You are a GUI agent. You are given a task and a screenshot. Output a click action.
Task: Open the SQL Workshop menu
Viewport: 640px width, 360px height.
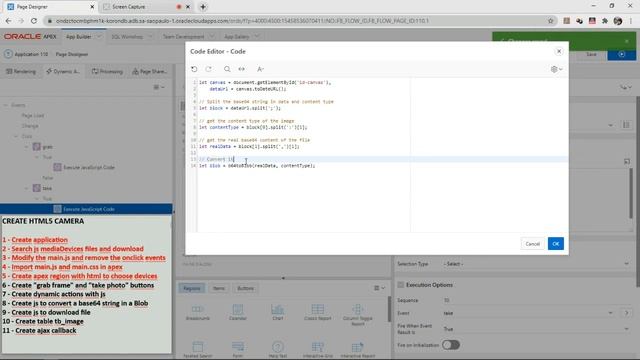(x=131, y=36)
